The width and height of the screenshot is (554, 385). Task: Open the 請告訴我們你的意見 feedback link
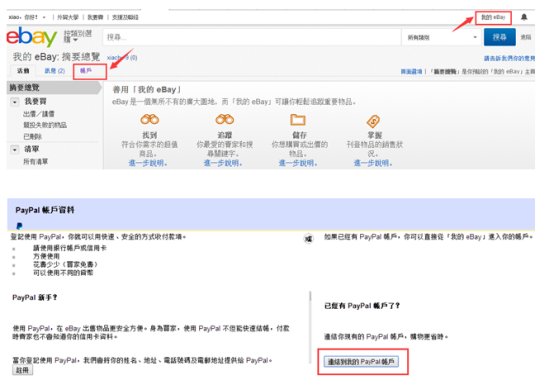(509, 58)
